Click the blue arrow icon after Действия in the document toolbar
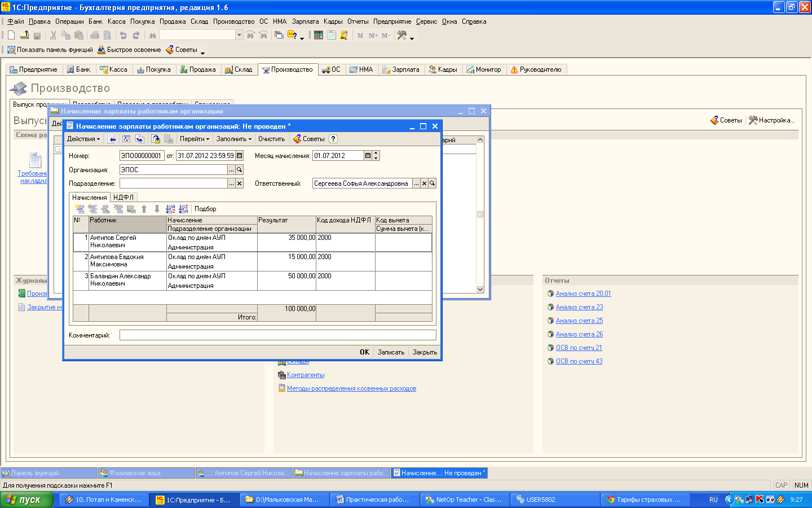The height and width of the screenshot is (508, 812). coord(112,139)
